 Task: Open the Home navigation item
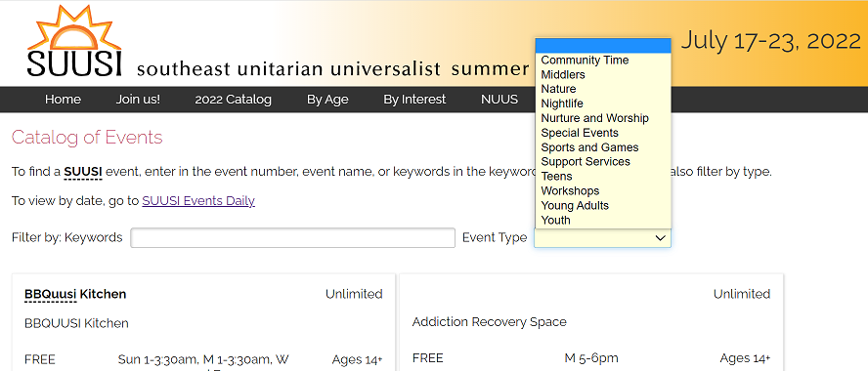tap(63, 100)
